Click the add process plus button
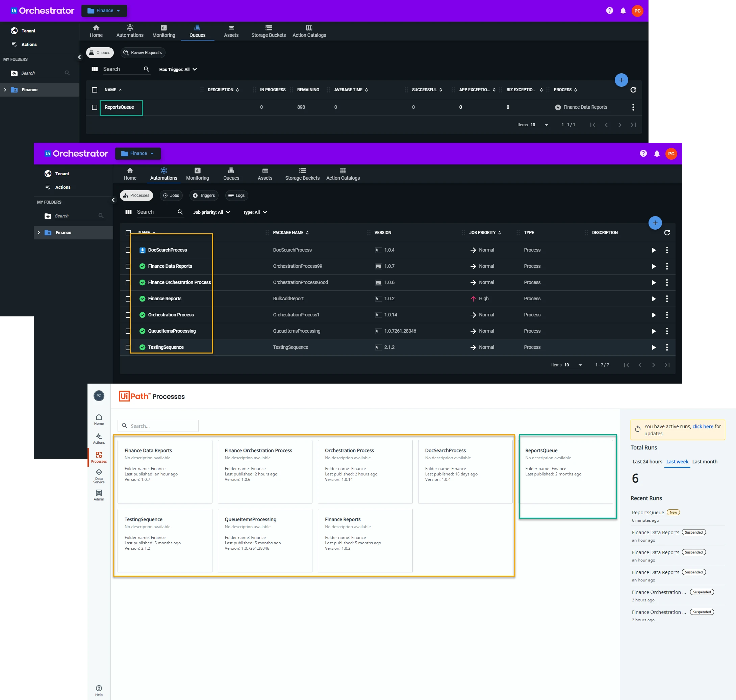Viewport: 736px width, 700px height. [655, 223]
